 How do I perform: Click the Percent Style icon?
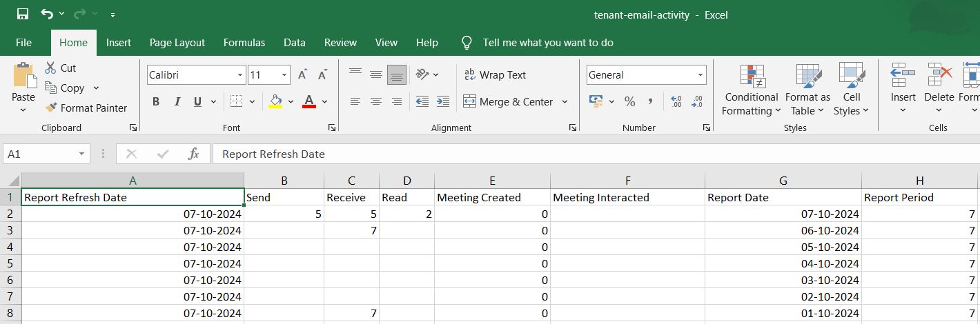coord(629,101)
